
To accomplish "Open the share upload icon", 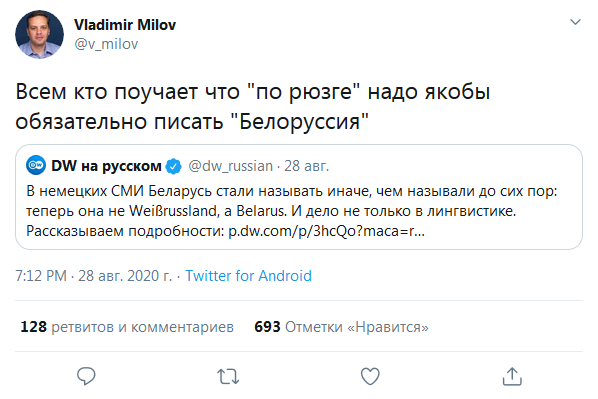I will pos(512,376).
